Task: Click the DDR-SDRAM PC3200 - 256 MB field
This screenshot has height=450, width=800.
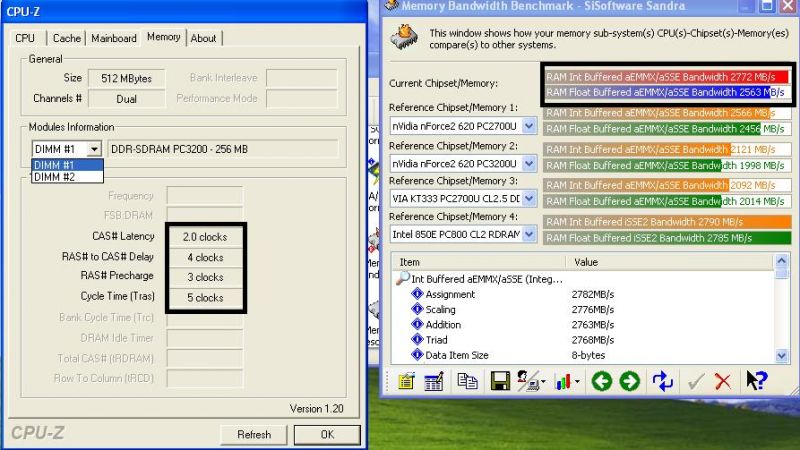Action: [222, 149]
